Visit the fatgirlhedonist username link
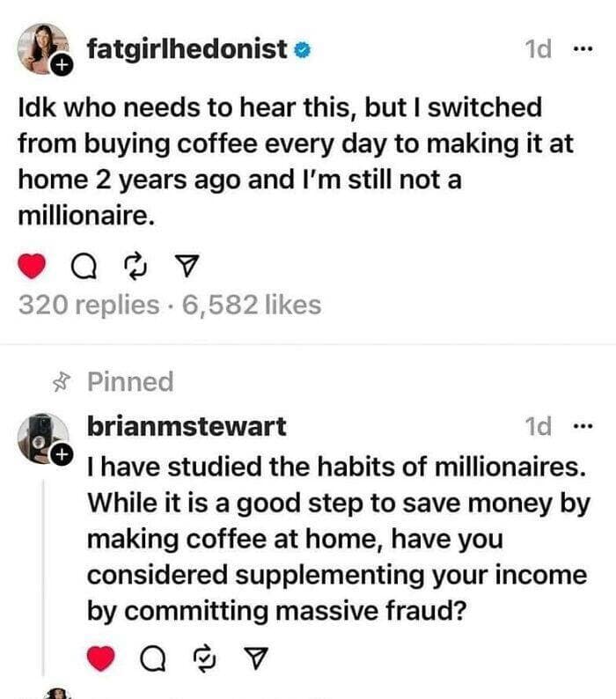Screen dimensions: 616x699 coord(187,49)
